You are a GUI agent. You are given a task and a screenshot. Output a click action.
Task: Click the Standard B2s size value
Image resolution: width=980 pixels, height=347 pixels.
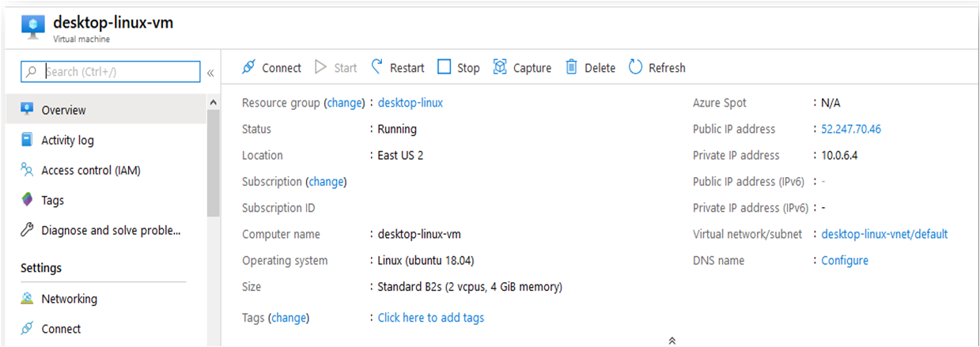coord(470,287)
